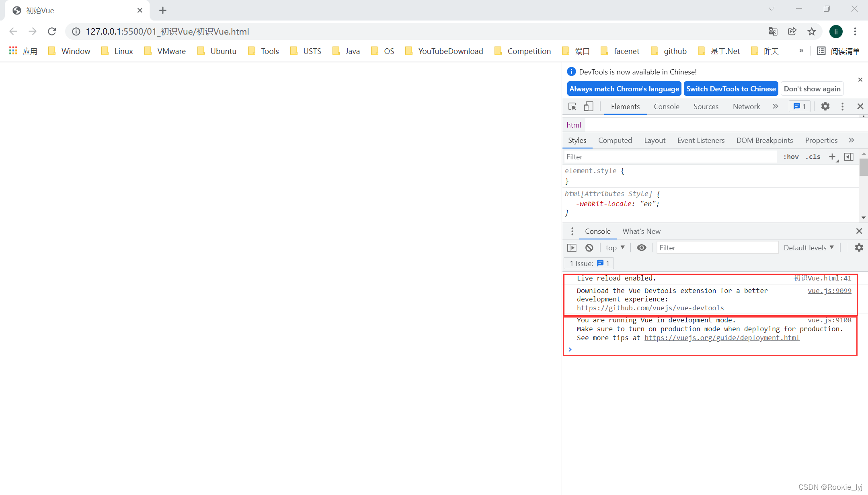The height and width of the screenshot is (495, 868).
Task: Click the address bar URL
Action: 167,31
